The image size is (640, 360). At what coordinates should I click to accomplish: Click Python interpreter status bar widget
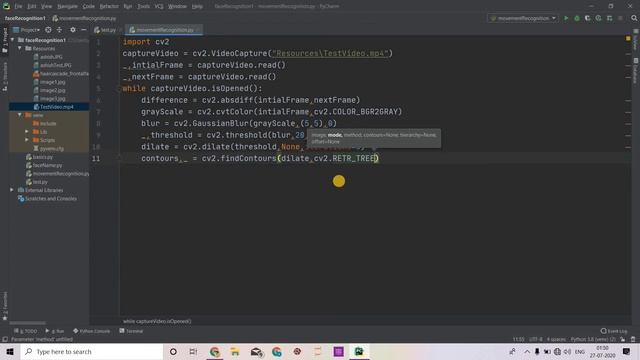[x=593, y=339]
